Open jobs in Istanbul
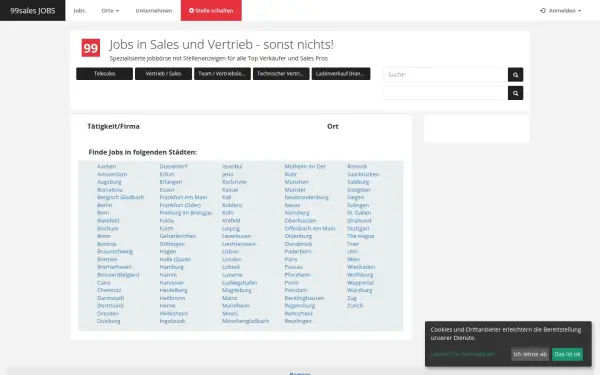This screenshot has width=600, height=375. [x=232, y=166]
